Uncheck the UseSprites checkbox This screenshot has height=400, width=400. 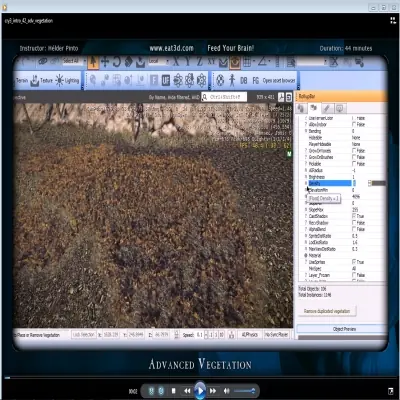pos(354,262)
